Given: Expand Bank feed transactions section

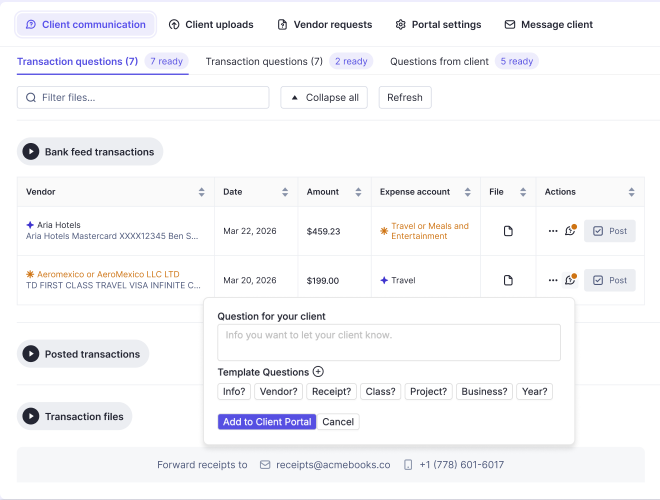Looking at the screenshot, I should (90, 152).
